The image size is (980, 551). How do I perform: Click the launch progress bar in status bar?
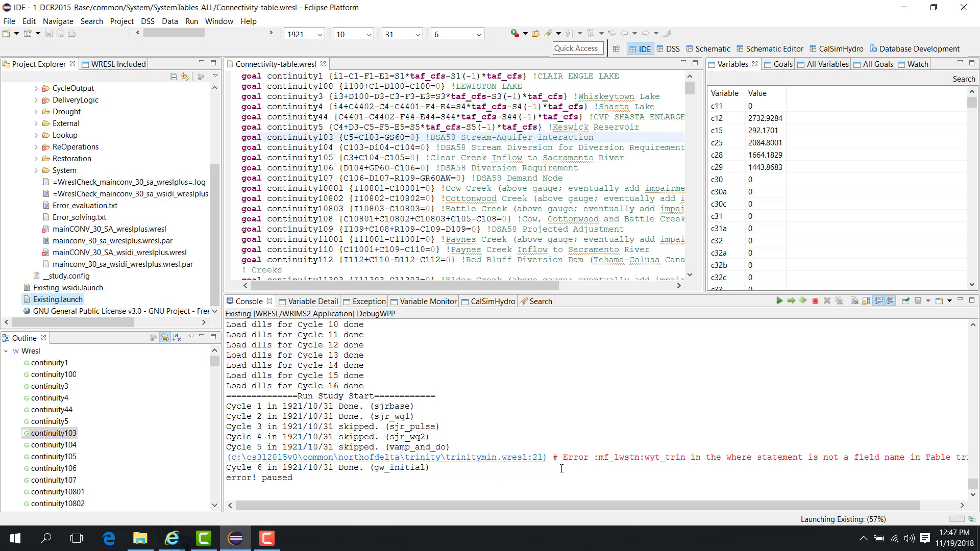click(957, 519)
